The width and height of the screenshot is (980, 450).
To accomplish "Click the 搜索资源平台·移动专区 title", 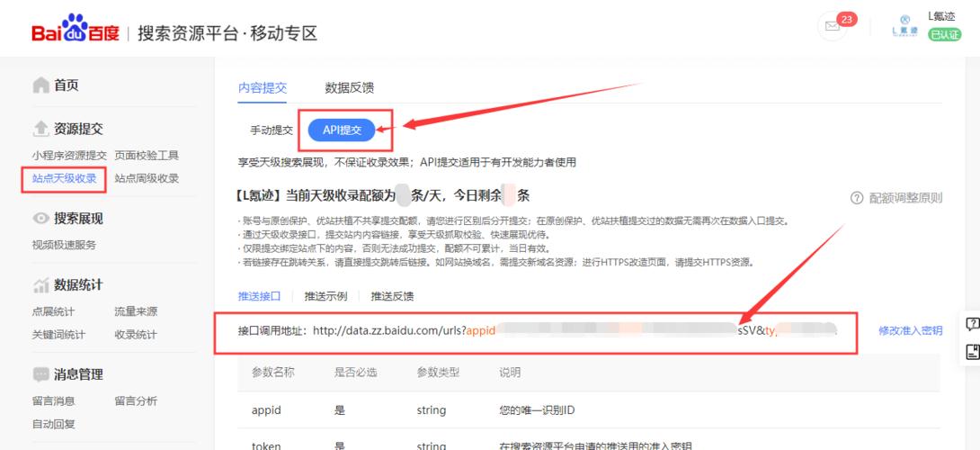I will click(x=227, y=32).
